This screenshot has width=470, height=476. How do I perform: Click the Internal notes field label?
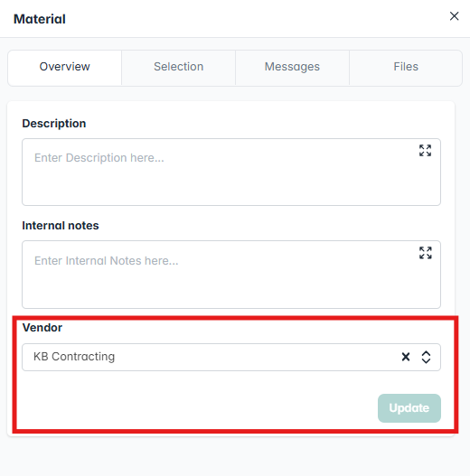(61, 226)
